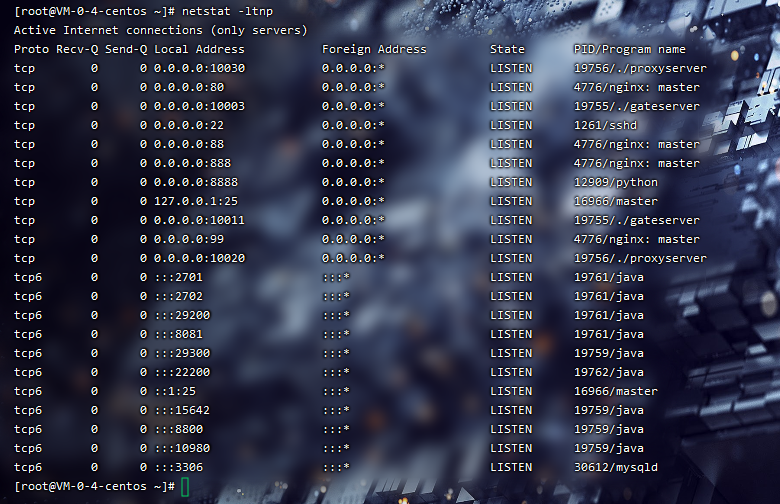Click the 30612/mysqld program entry
The height and width of the screenshot is (504, 780).
coord(615,467)
